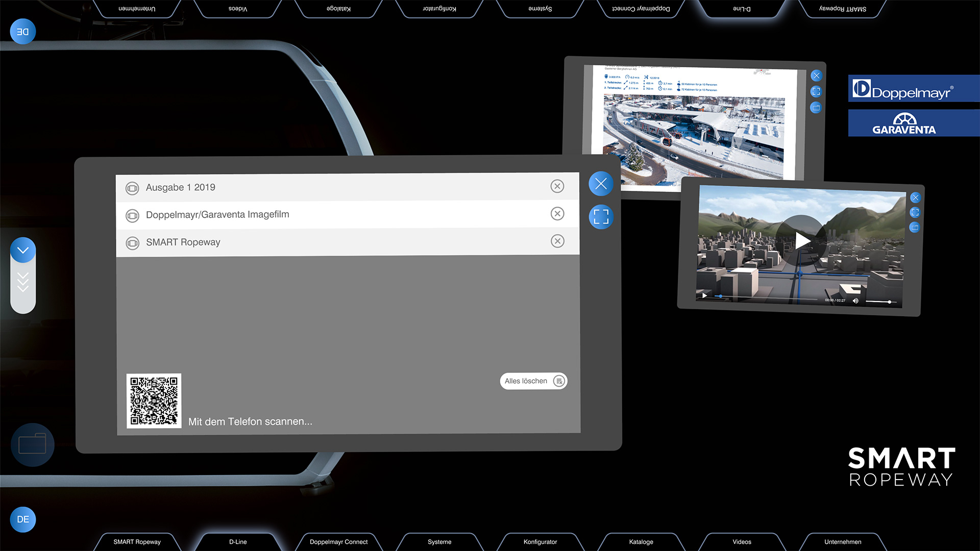
Task: Remove Ausgabe 1 2019 from the list
Action: pos(557,186)
